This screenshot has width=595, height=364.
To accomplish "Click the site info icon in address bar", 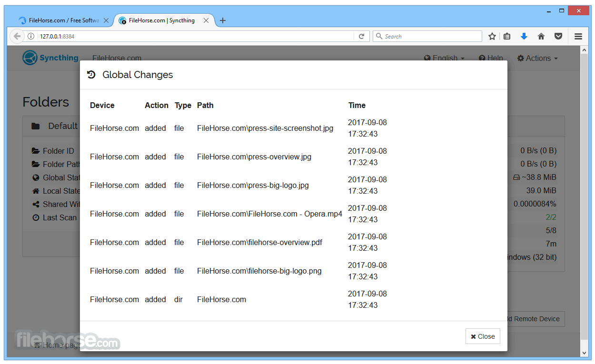I will pos(31,36).
